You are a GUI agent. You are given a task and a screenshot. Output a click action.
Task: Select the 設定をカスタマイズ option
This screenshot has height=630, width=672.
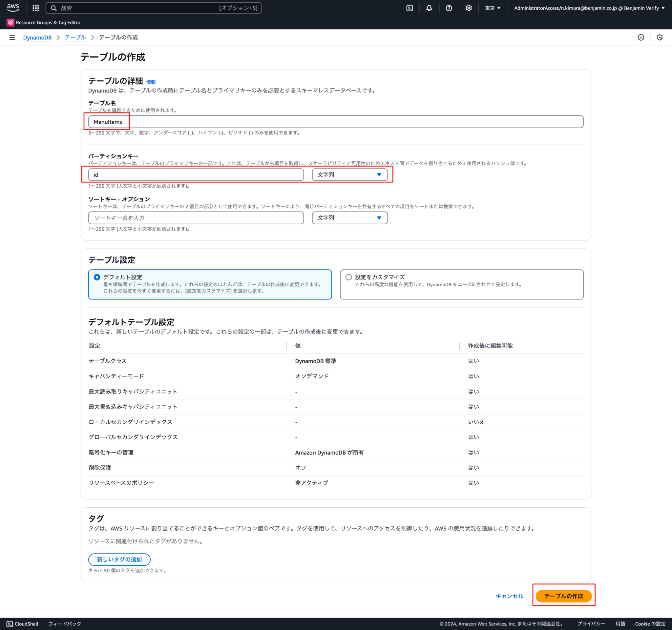coord(348,277)
